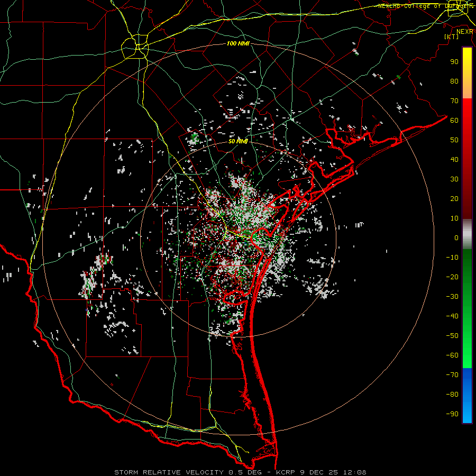Click the [KT] units label
476x476 pixels.
[x=452, y=36]
